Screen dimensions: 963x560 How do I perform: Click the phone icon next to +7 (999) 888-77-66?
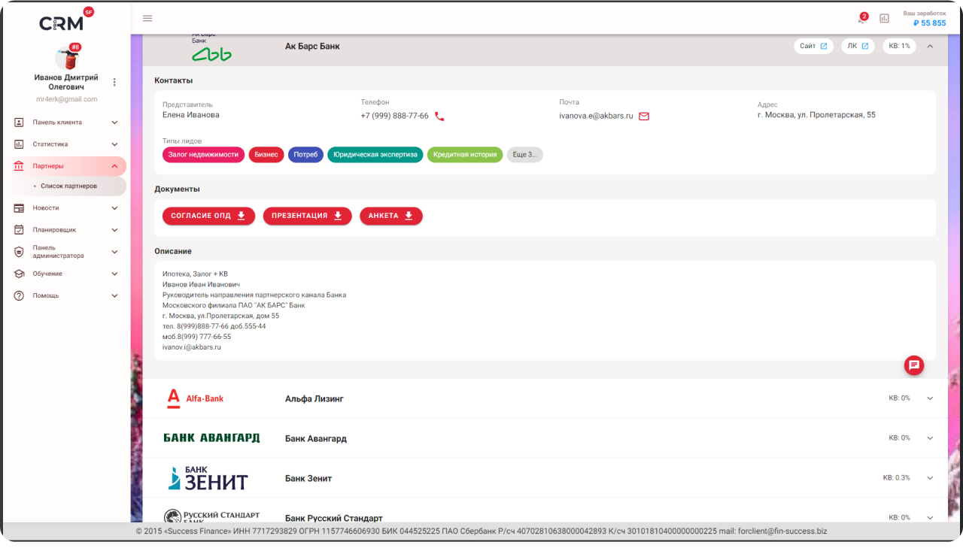tap(439, 117)
